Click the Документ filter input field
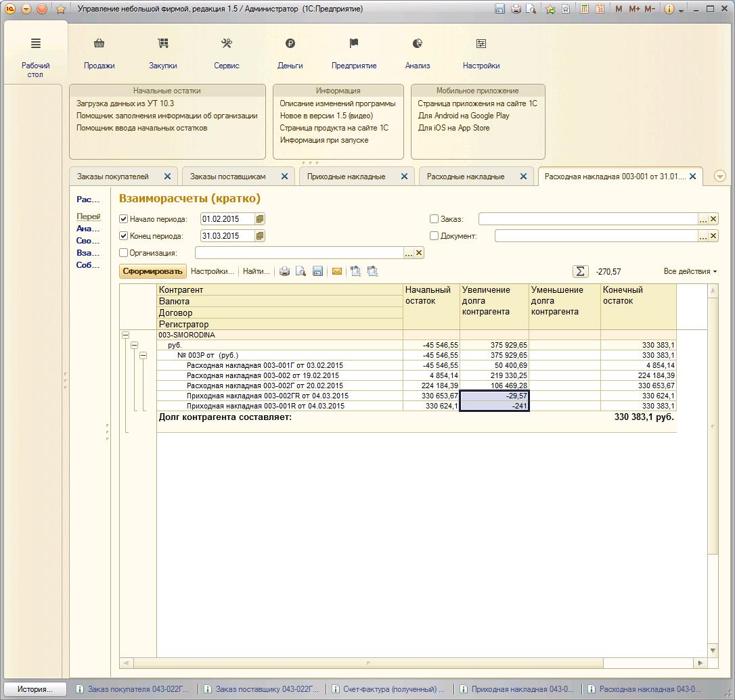This screenshot has width=735, height=700. tap(596, 236)
